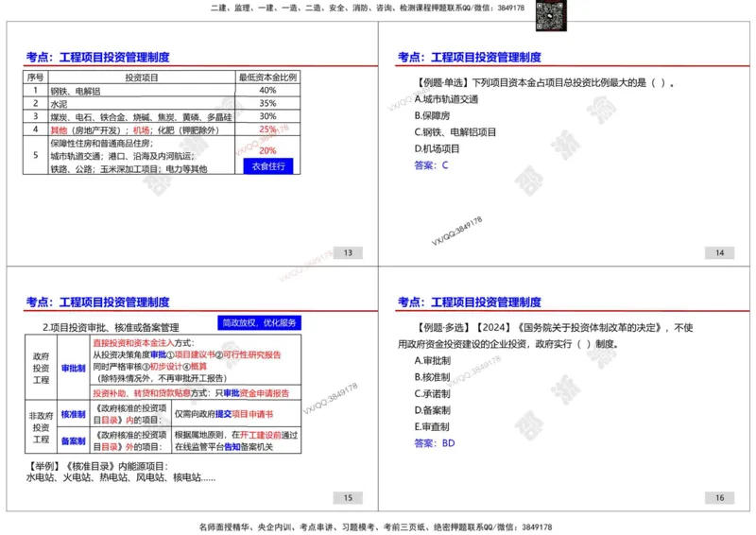Image resolution: width=756 pixels, height=535 pixels.
Task: Click the '序号' column header
Action: tap(35, 78)
